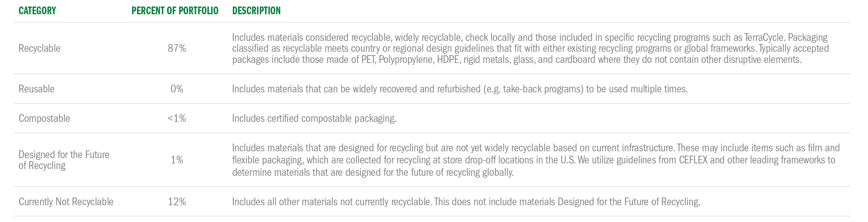Select the Currently Not Recyclable cell
868x222 pixels.
[66, 202]
